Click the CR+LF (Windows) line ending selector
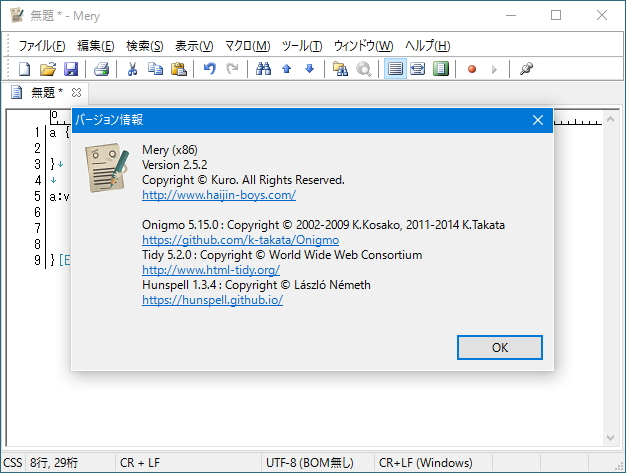The width and height of the screenshot is (626, 473). click(x=426, y=463)
